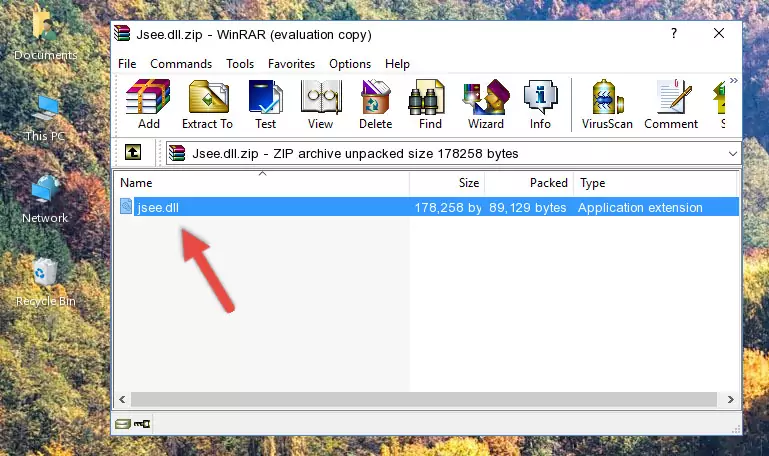The width and height of the screenshot is (769, 456).
Task: Open the Help menu
Action: click(397, 64)
